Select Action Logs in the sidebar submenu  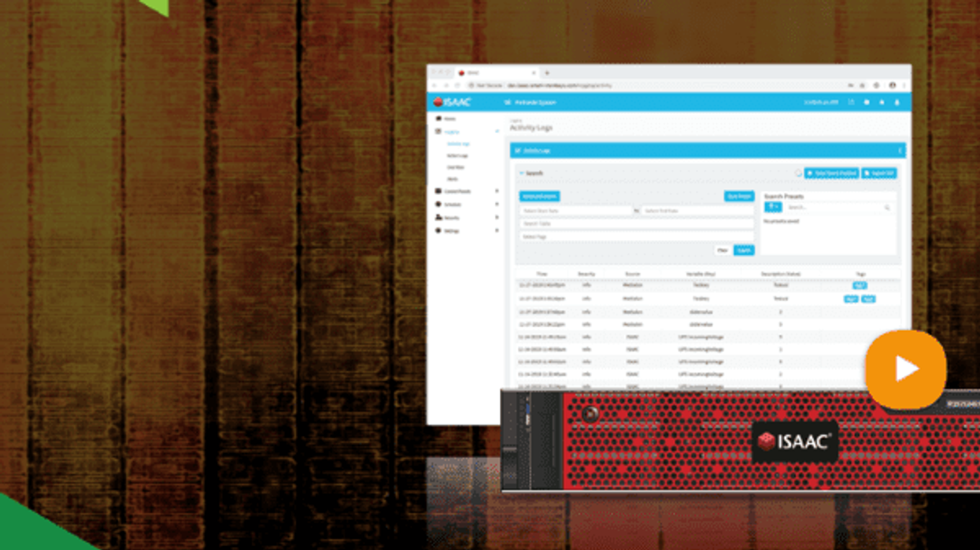click(x=457, y=156)
